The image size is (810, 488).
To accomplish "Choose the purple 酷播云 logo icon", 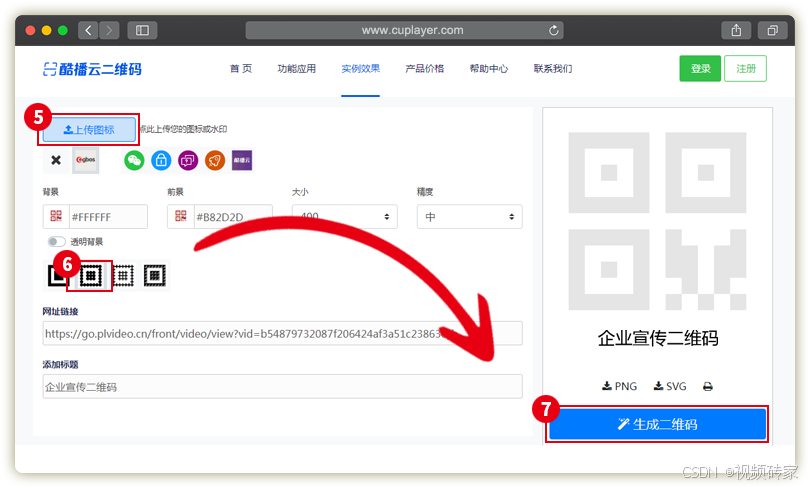I will 242,161.
